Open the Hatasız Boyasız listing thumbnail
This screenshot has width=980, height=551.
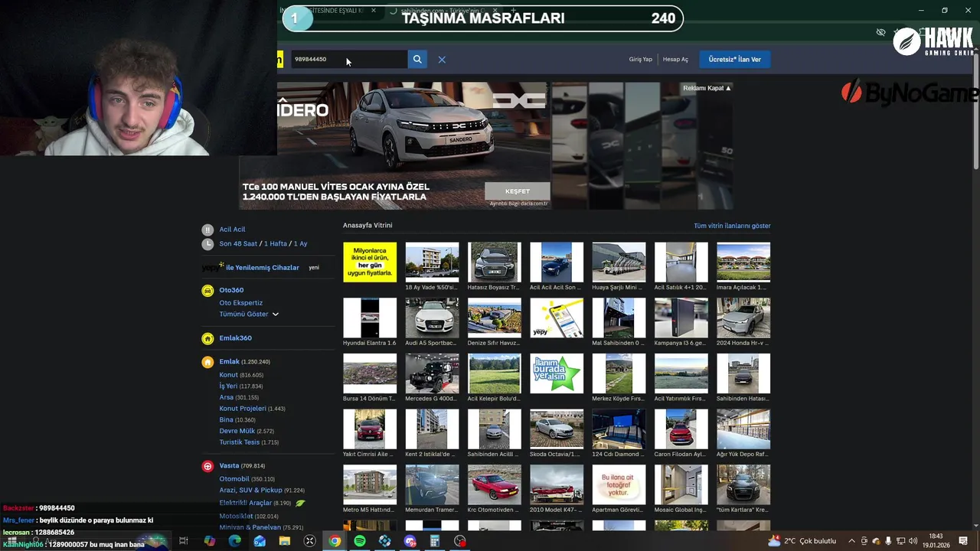tap(494, 262)
